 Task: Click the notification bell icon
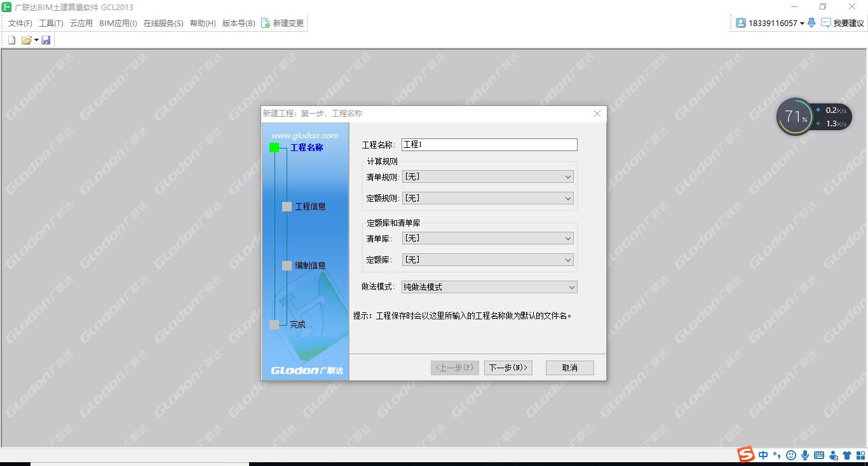pyautogui.click(x=811, y=23)
